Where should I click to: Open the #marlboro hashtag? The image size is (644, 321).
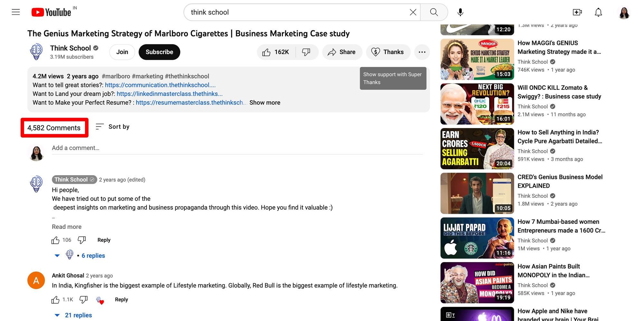click(x=116, y=76)
